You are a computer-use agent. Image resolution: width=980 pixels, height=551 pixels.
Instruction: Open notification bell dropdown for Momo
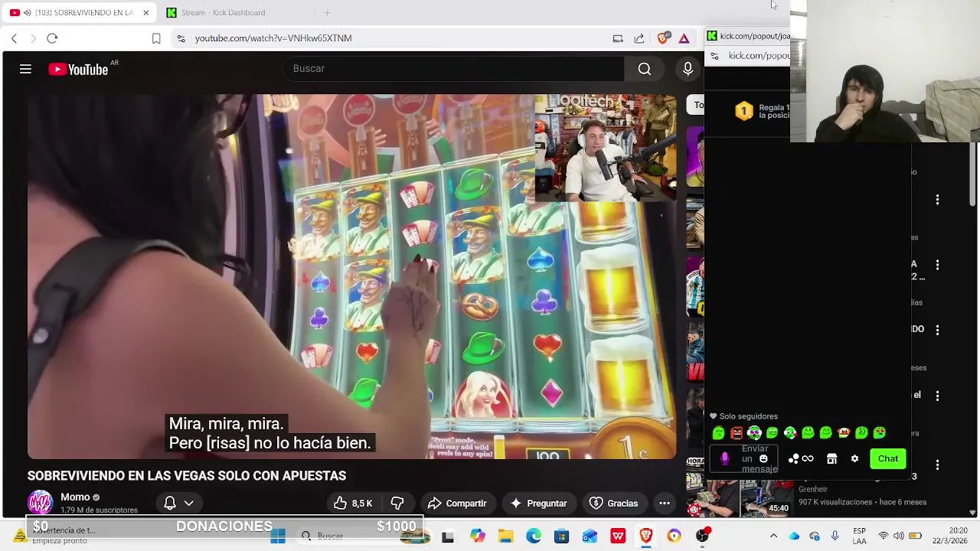pyautogui.click(x=178, y=503)
